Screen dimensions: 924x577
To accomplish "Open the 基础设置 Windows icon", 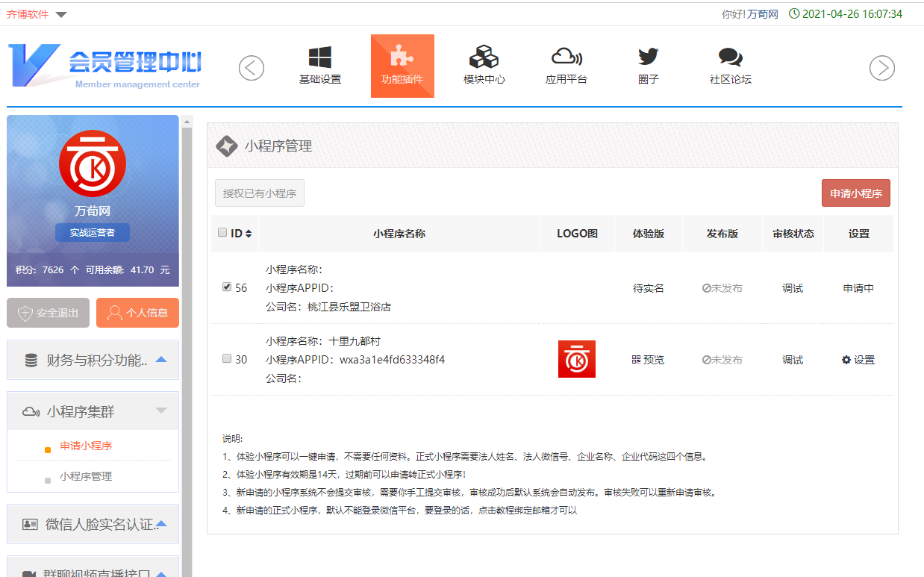I will pos(319,58).
